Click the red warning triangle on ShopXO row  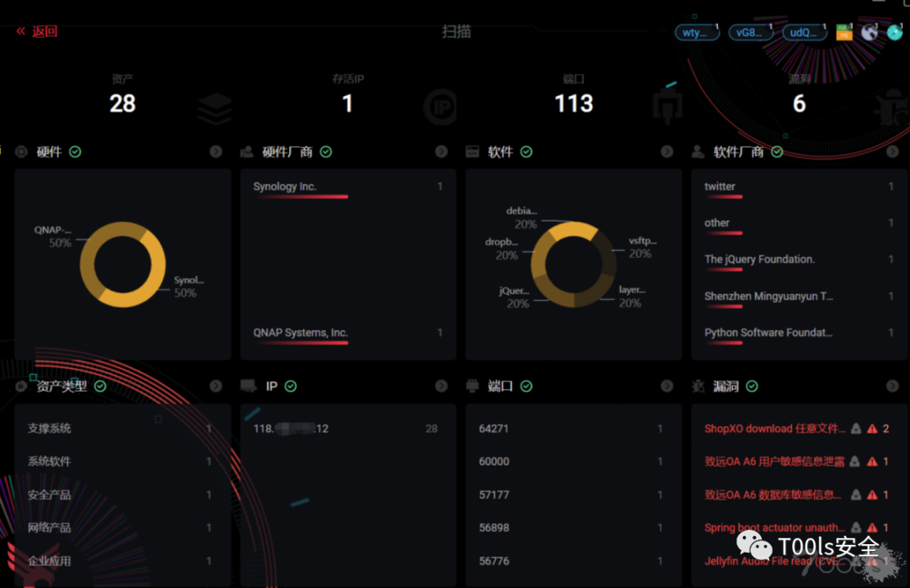pyautogui.click(x=872, y=429)
